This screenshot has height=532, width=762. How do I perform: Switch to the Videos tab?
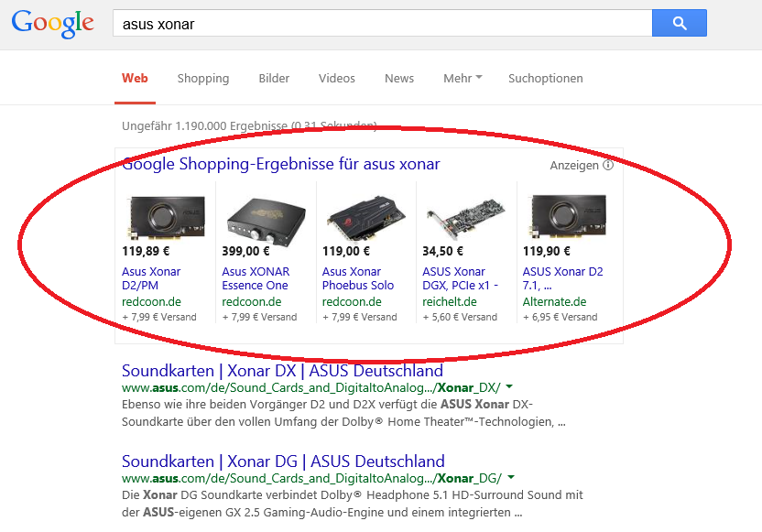[x=337, y=78]
